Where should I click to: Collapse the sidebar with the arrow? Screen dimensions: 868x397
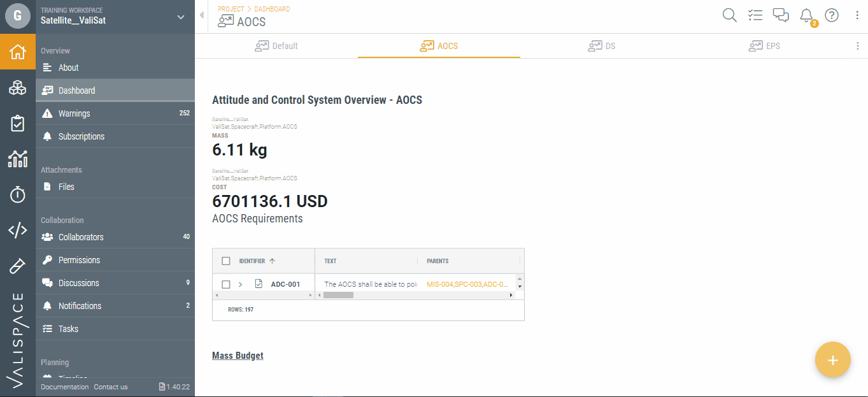[202, 15]
